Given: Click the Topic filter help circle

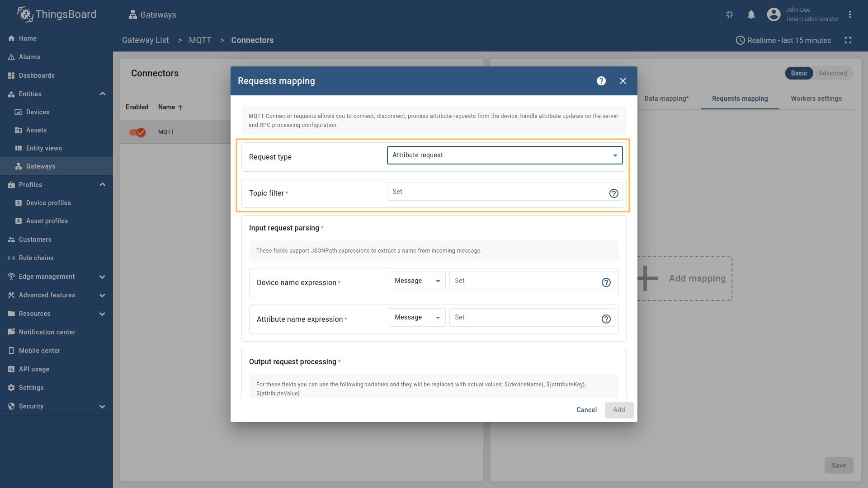Looking at the screenshot, I should [x=613, y=193].
